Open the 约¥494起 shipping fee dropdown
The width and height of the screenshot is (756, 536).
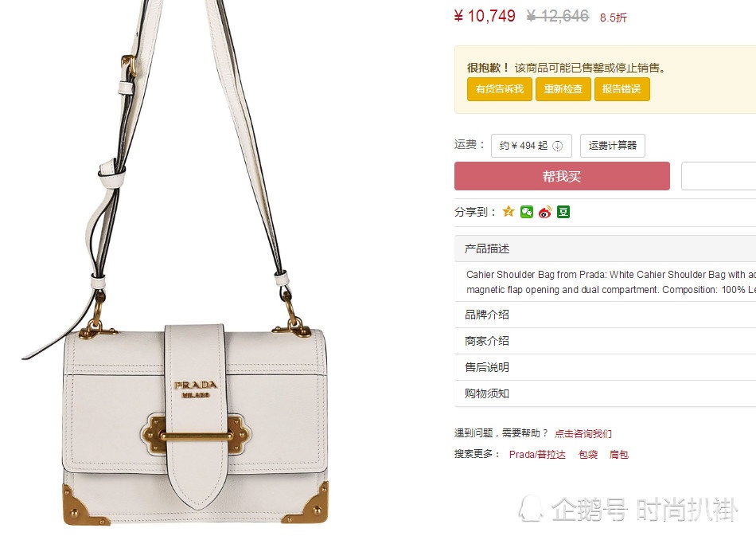532,146
